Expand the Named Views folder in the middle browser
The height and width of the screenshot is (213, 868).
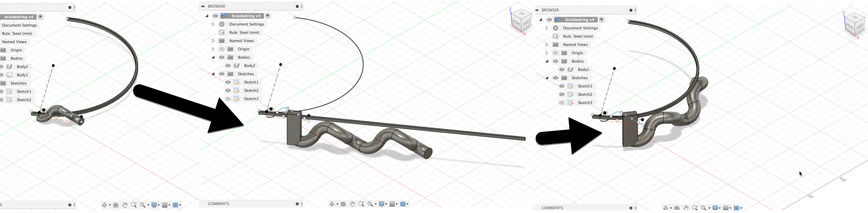[213, 41]
